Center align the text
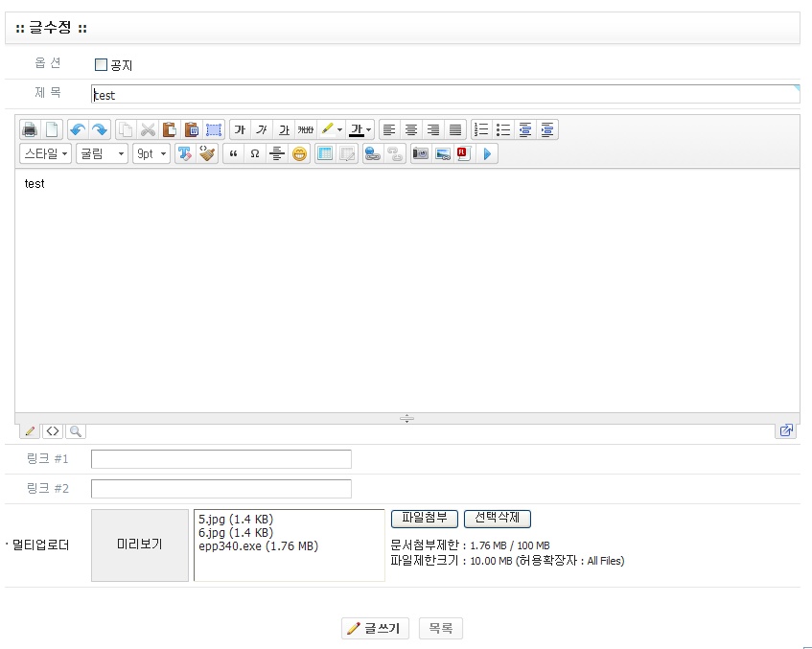The width and height of the screenshot is (812, 649). [x=411, y=129]
